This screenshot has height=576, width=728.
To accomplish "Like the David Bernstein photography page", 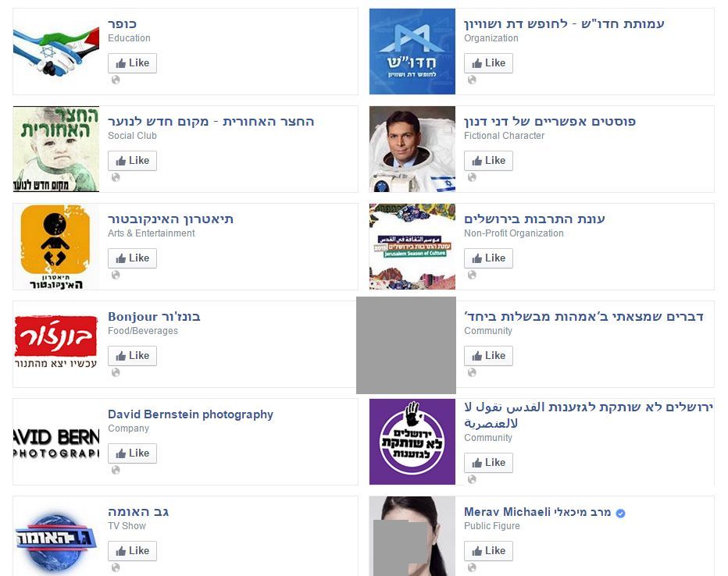I will click(x=132, y=453).
